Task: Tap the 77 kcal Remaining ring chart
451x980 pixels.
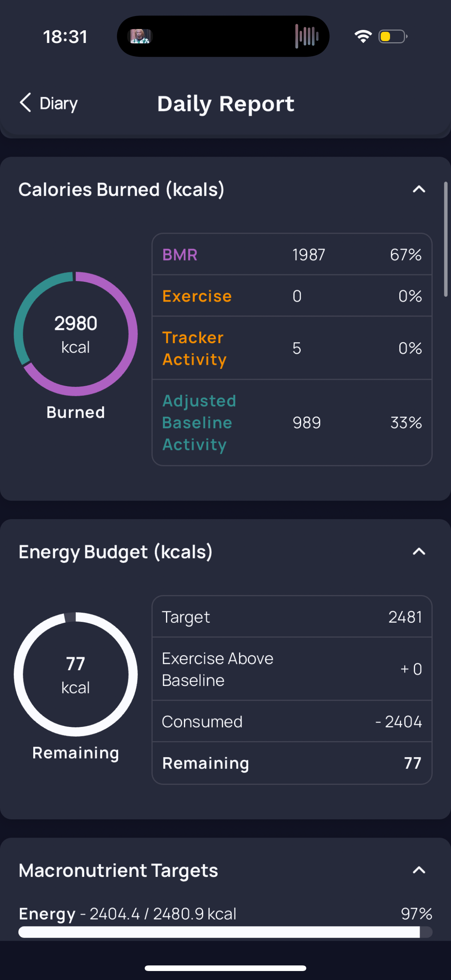Action: (76, 674)
